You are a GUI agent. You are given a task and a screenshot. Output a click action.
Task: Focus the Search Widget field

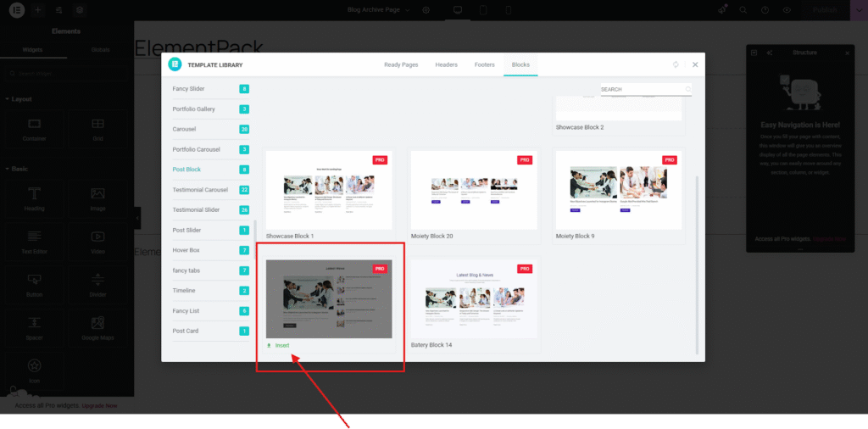66,73
